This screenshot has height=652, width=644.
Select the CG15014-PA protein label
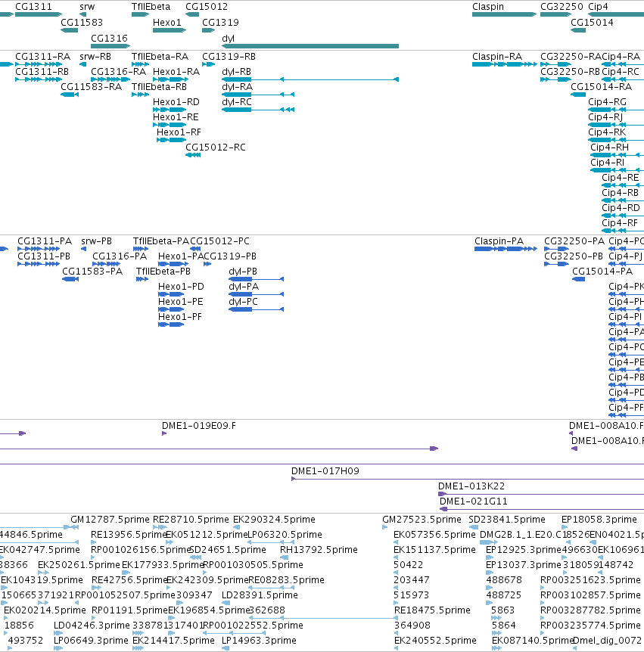tap(602, 272)
